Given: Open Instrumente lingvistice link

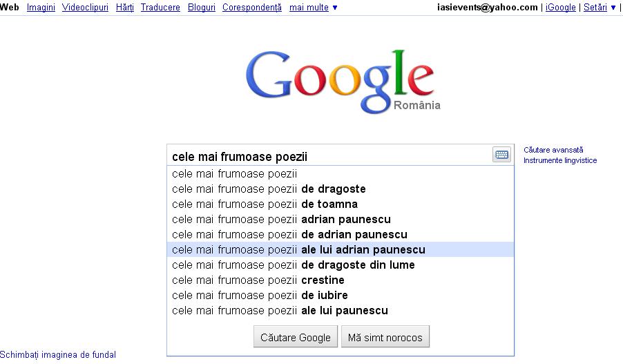Looking at the screenshot, I should (560, 161).
